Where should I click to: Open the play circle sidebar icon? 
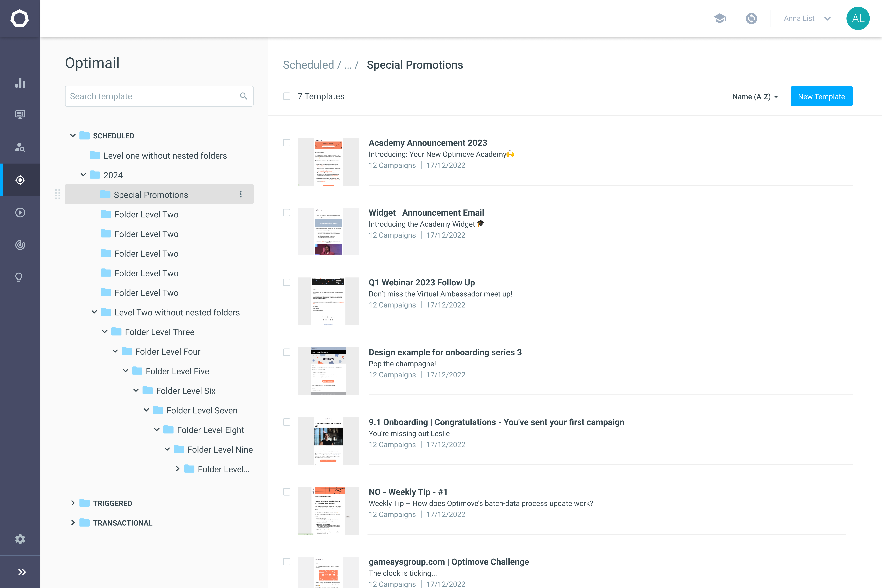[20, 213]
